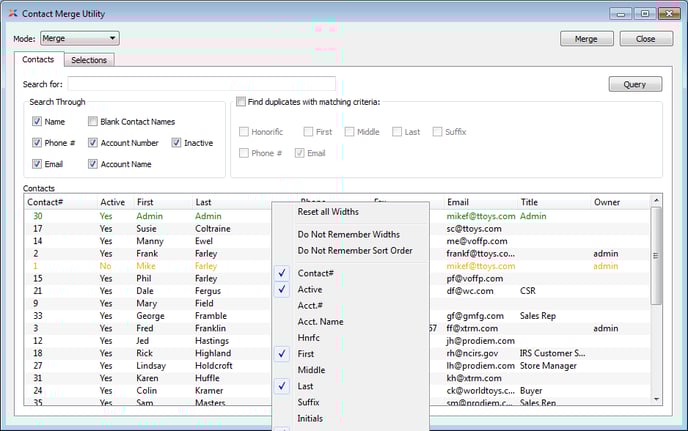Screen dimensions: 688x431
Task: Maximize the Contact Merge Utility window
Action: pos(645,13)
